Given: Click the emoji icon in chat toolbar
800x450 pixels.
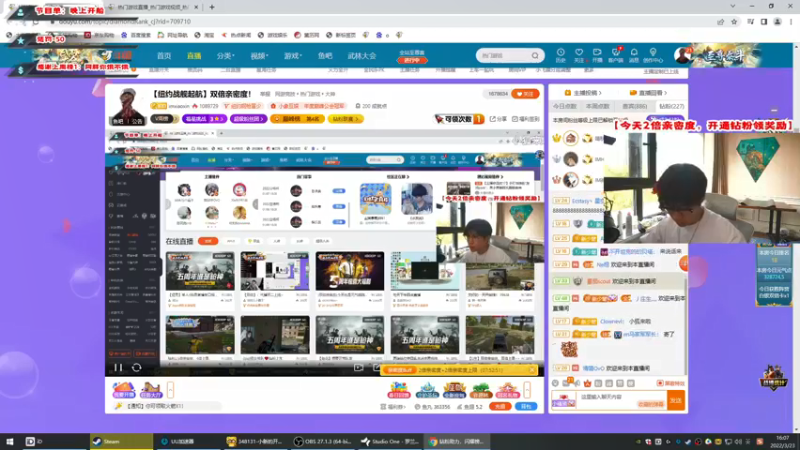Looking at the screenshot, I should click(555, 383).
